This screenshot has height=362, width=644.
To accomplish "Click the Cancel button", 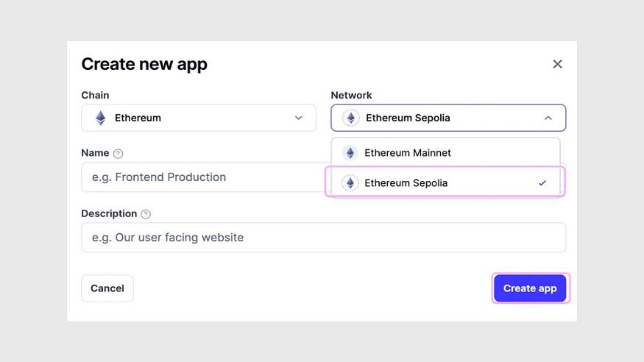I will 107,288.
